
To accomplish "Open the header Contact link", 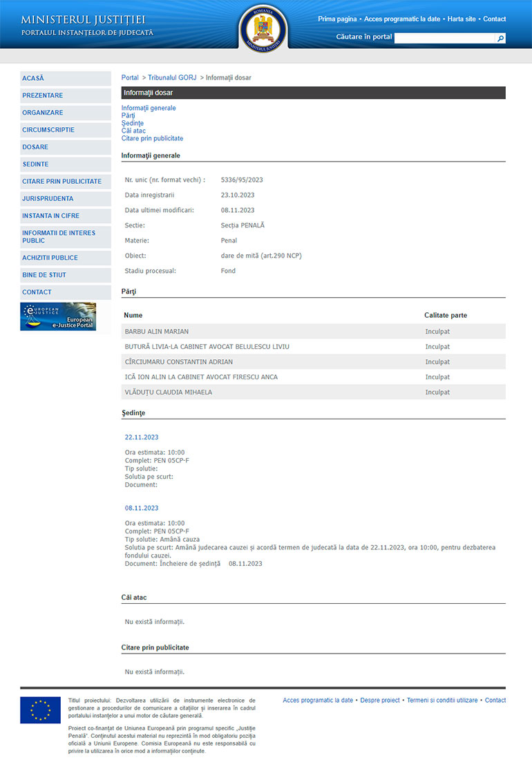I will (494, 19).
